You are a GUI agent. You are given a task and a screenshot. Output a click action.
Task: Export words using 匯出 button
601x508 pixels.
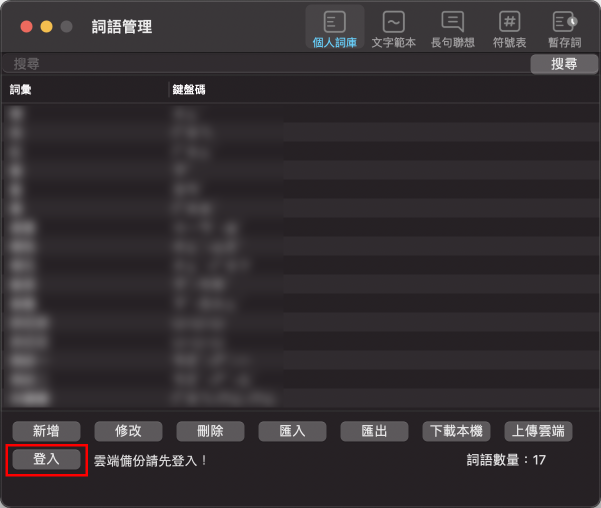pyautogui.click(x=374, y=431)
